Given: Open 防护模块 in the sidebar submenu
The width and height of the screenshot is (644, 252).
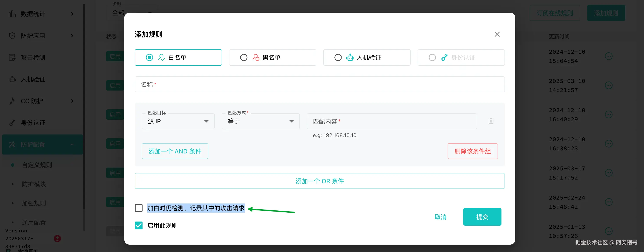Looking at the screenshot, I should point(34,184).
